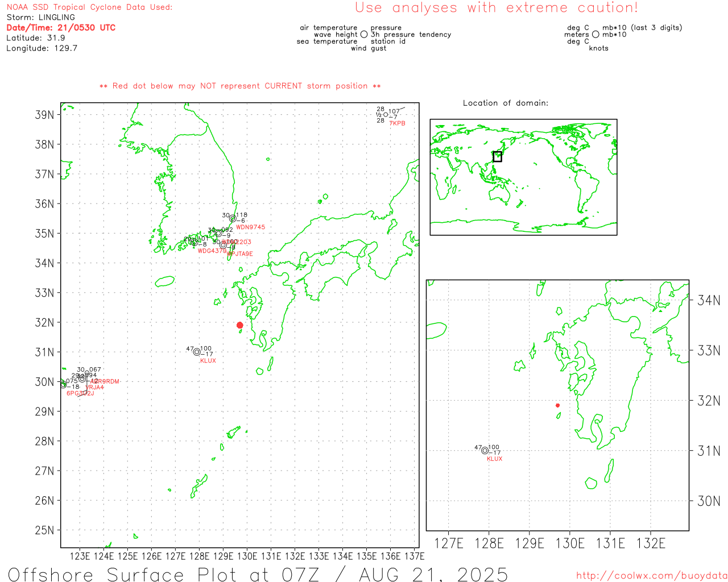Click the 'Storm: LINGLING' text
728x582 pixels.
point(40,18)
